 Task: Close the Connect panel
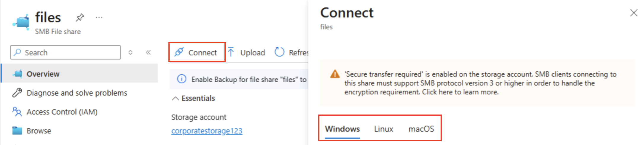click(x=634, y=13)
